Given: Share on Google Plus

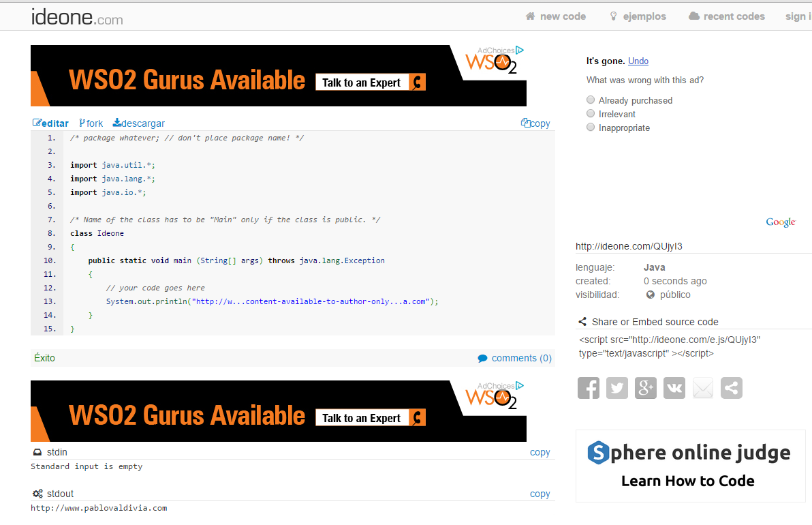Looking at the screenshot, I should [x=646, y=388].
